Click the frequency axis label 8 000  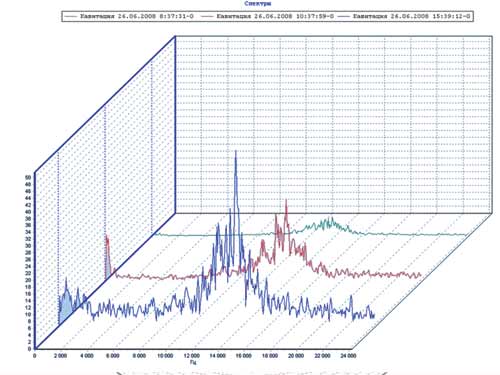coord(139,356)
